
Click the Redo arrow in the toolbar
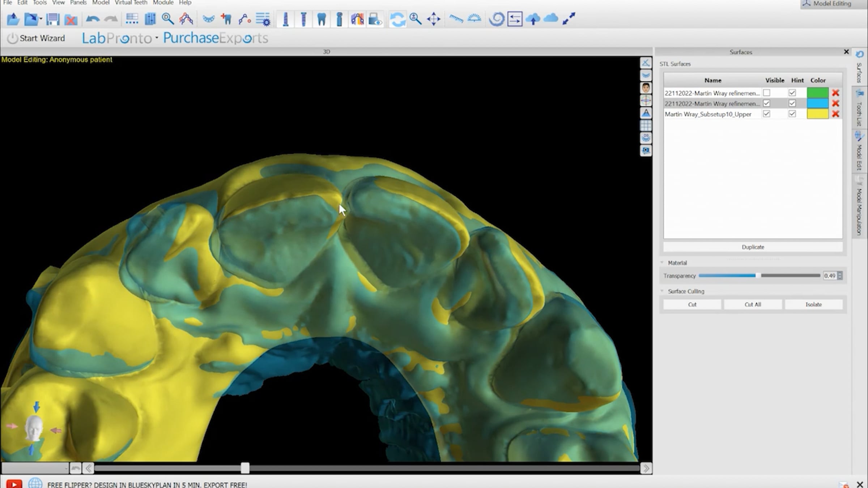tap(111, 19)
